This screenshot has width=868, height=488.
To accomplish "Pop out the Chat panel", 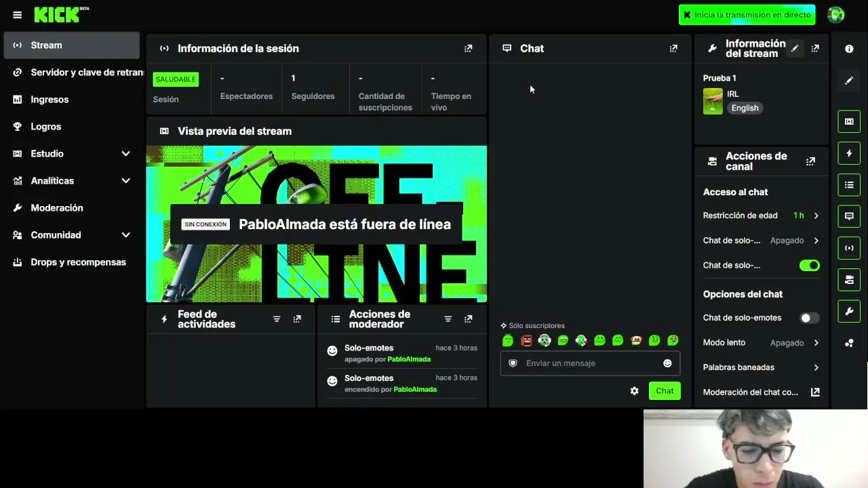I will pos(673,48).
